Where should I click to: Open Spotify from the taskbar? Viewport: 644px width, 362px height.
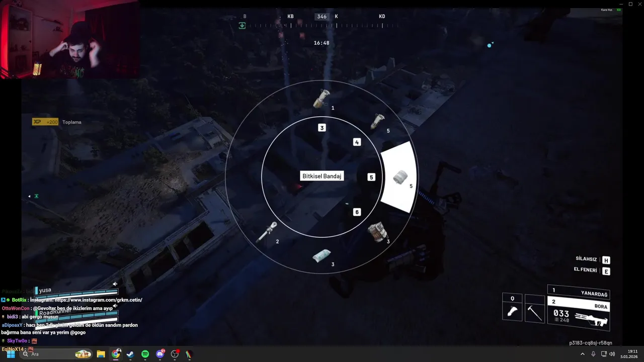coord(145,354)
